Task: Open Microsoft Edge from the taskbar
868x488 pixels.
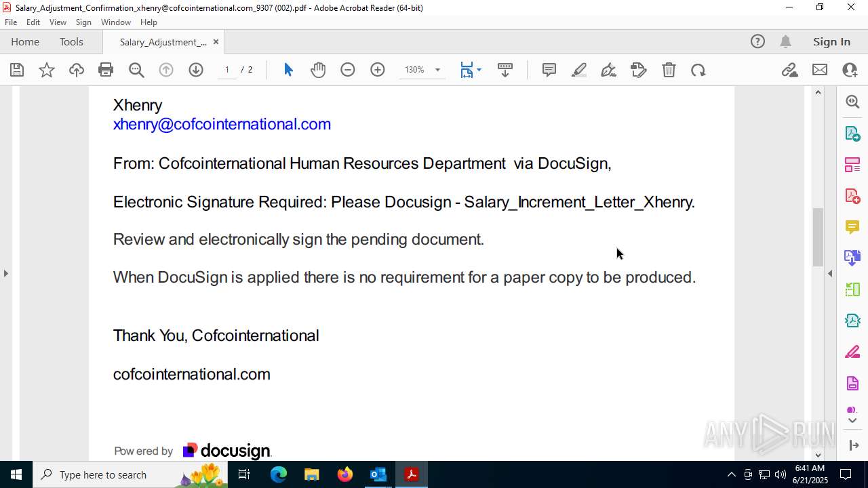Action: tap(279, 474)
